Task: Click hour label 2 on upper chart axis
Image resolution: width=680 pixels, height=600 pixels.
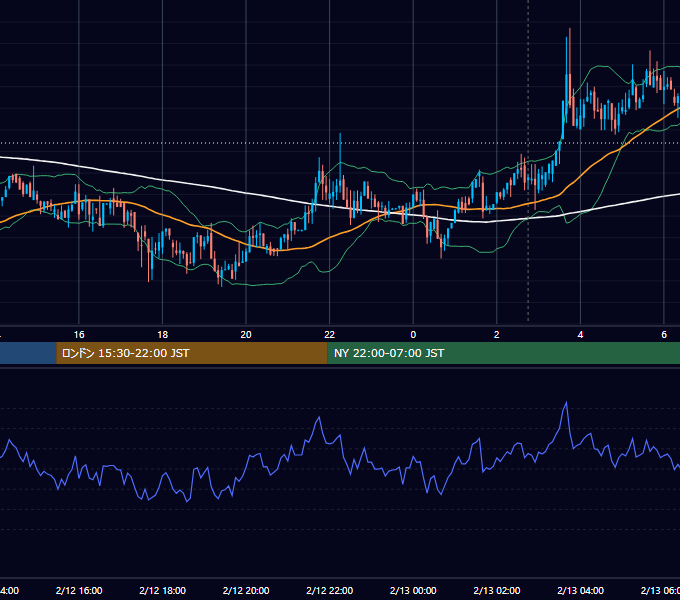Action: [x=497, y=335]
